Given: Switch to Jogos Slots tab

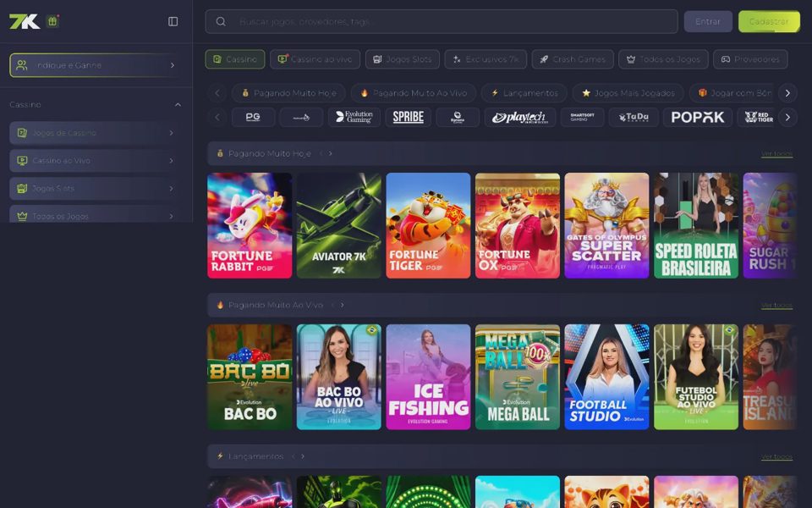Looking at the screenshot, I should [x=403, y=59].
